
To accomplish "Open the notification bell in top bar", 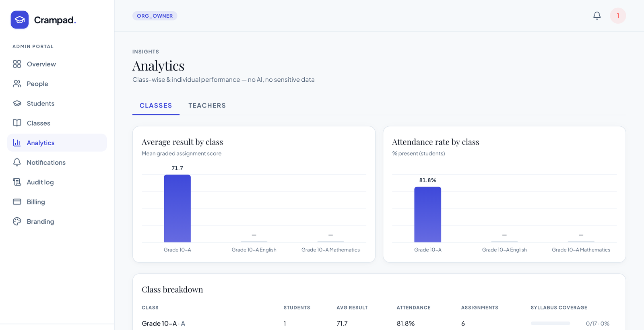I will 597,16.
